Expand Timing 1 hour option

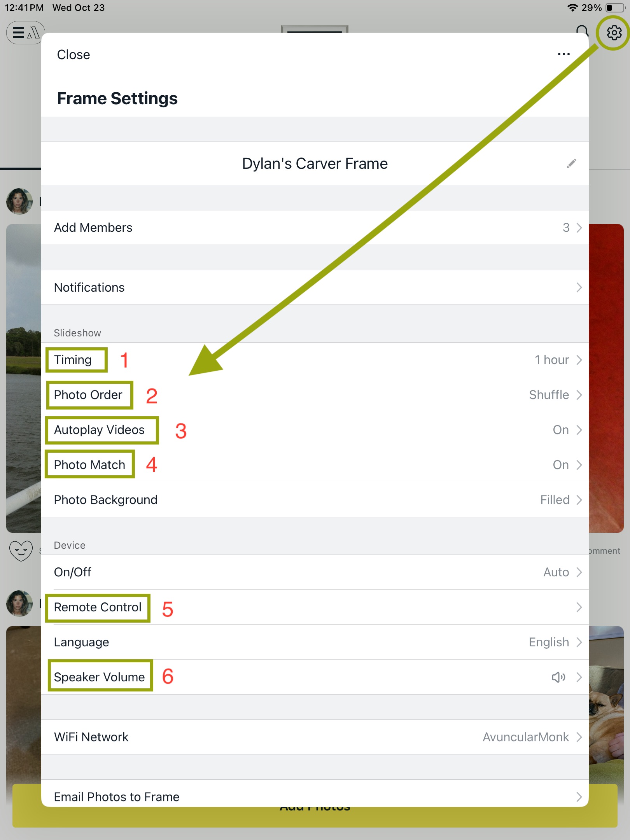coord(315,360)
